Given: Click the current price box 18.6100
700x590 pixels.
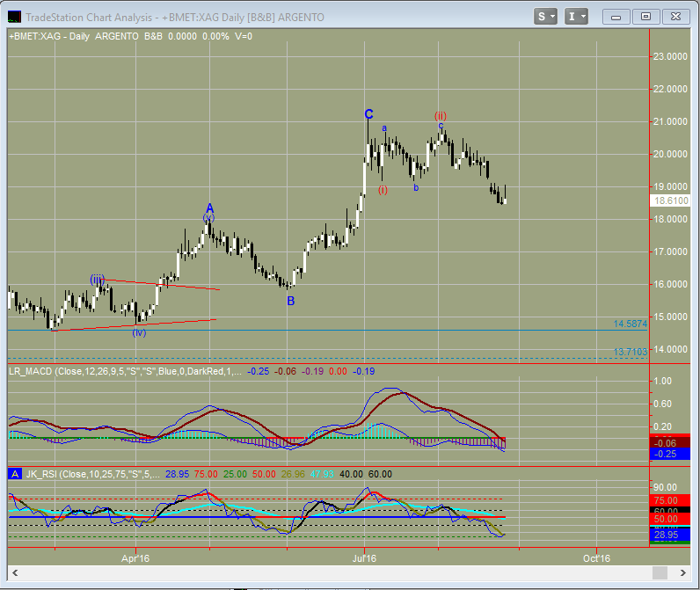Looking at the screenshot, I should [x=670, y=200].
